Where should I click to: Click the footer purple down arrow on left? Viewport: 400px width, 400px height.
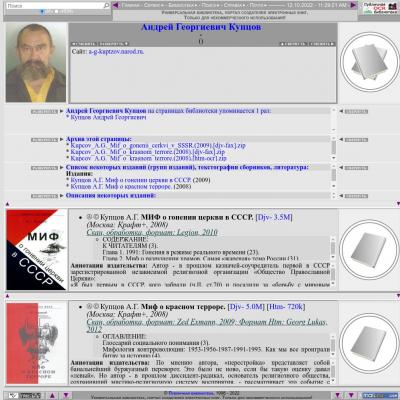click(66, 395)
